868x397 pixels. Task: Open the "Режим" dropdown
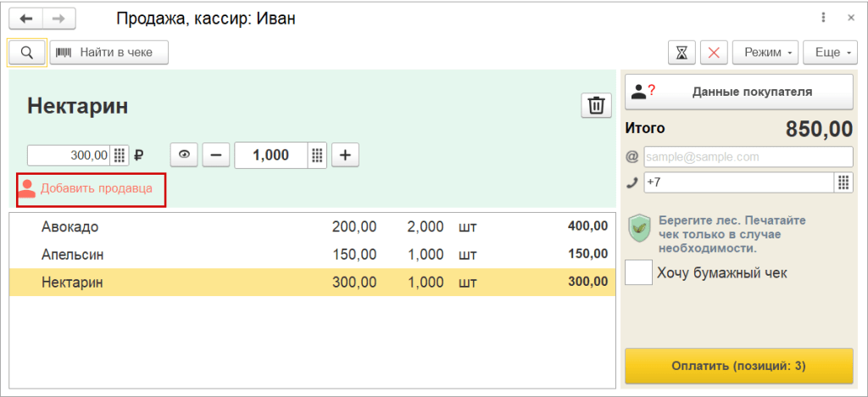[x=765, y=53]
